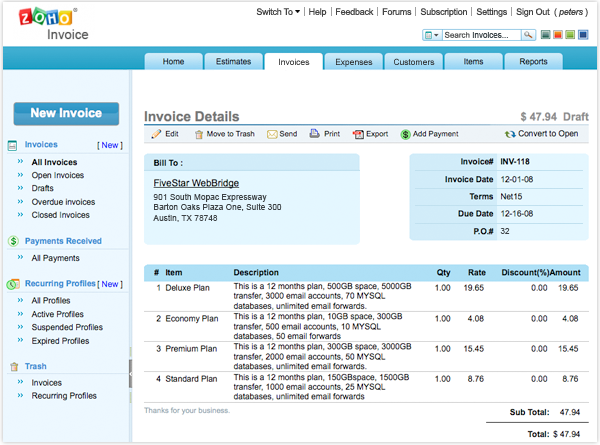Viewport: 600px width, 445px height.
Task: Click New link beside Recurring Profiles
Action: (110, 284)
